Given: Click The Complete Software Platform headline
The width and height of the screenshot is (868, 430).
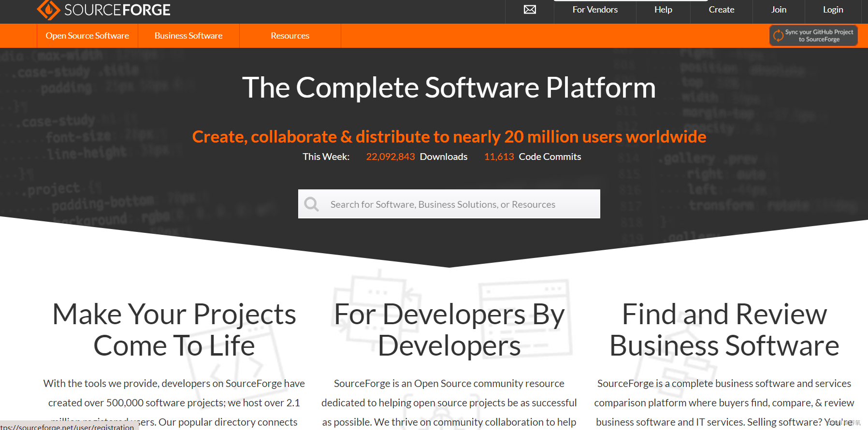Looking at the screenshot, I should [x=449, y=87].
